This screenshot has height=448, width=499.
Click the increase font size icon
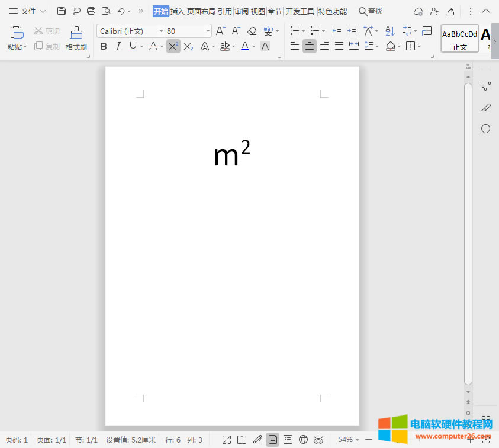pos(220,31)
